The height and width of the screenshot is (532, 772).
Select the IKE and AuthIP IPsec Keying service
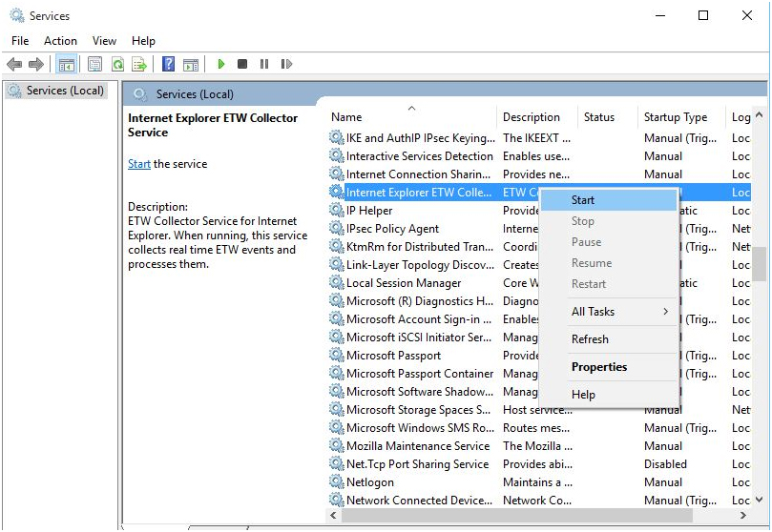539,138
